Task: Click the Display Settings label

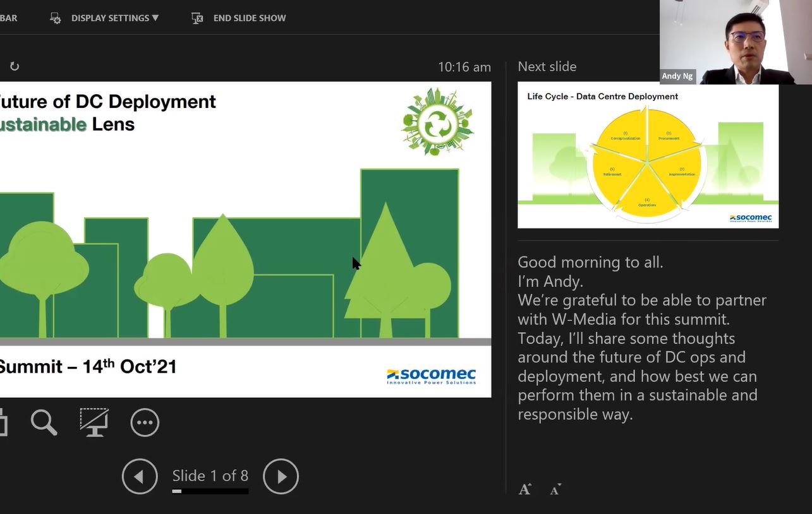Action: point(110,18)
